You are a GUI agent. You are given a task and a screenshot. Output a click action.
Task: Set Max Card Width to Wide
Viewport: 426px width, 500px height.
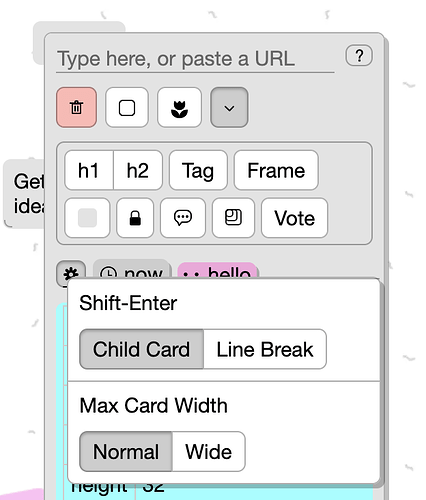pos(209,452)
